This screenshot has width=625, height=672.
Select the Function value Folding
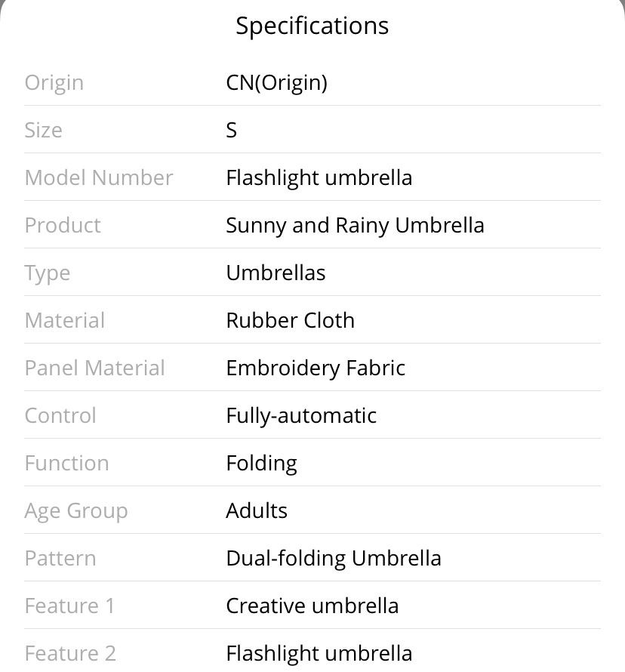(262, 464)
